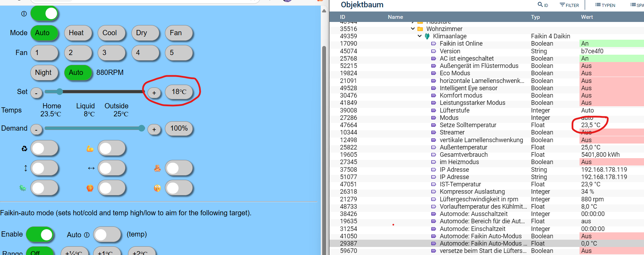This screenshot has width=644, height=255.
Task: Set fan speed to Night
Action: tap(44, 72)
